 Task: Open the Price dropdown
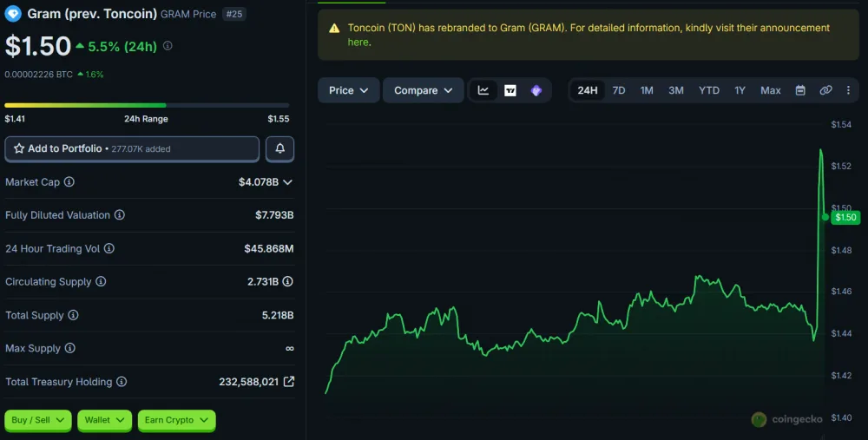(x=349, y=90)
